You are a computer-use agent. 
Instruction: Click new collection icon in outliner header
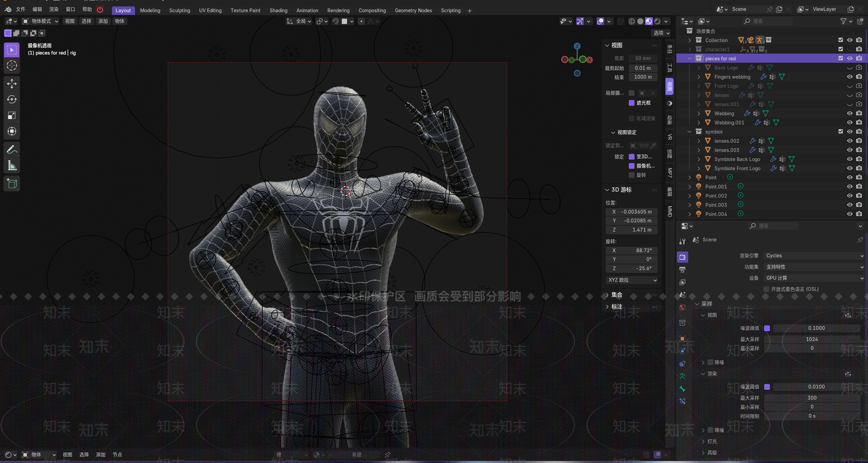859,21
